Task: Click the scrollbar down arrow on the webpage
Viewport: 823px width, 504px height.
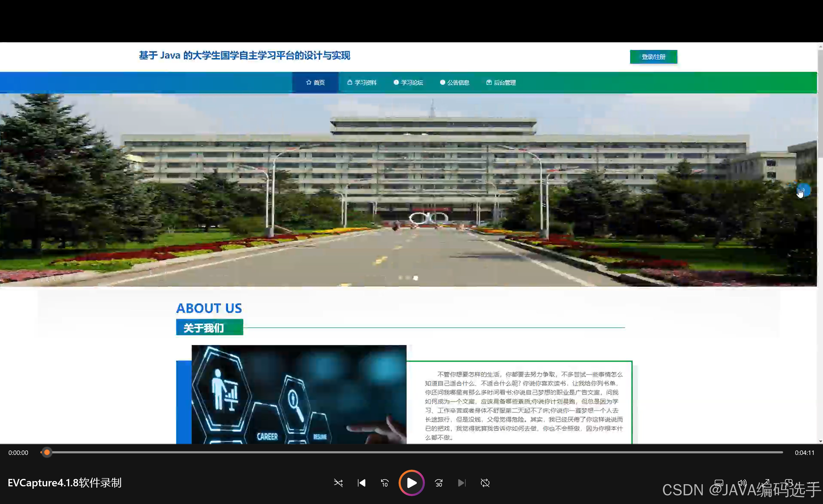Action: pos(820,441)
